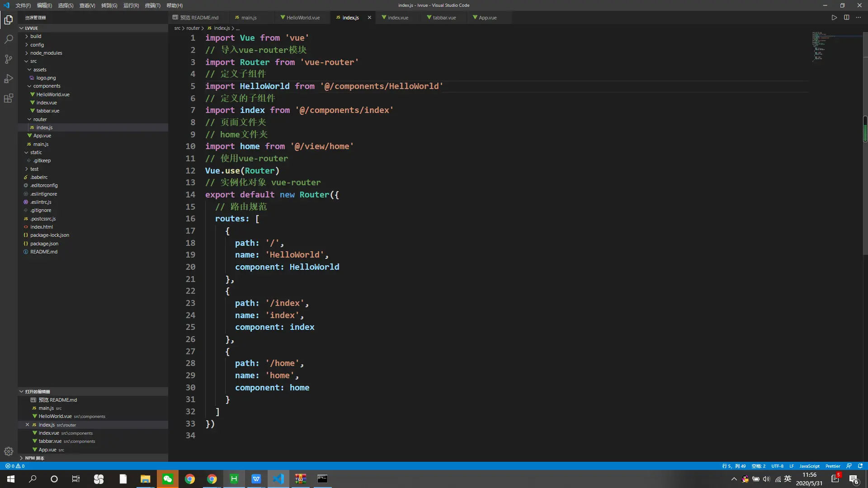Screen dimensions: 868x488
Task: Open the editor More Actions ellipsis menu
Action: point(859,18)
